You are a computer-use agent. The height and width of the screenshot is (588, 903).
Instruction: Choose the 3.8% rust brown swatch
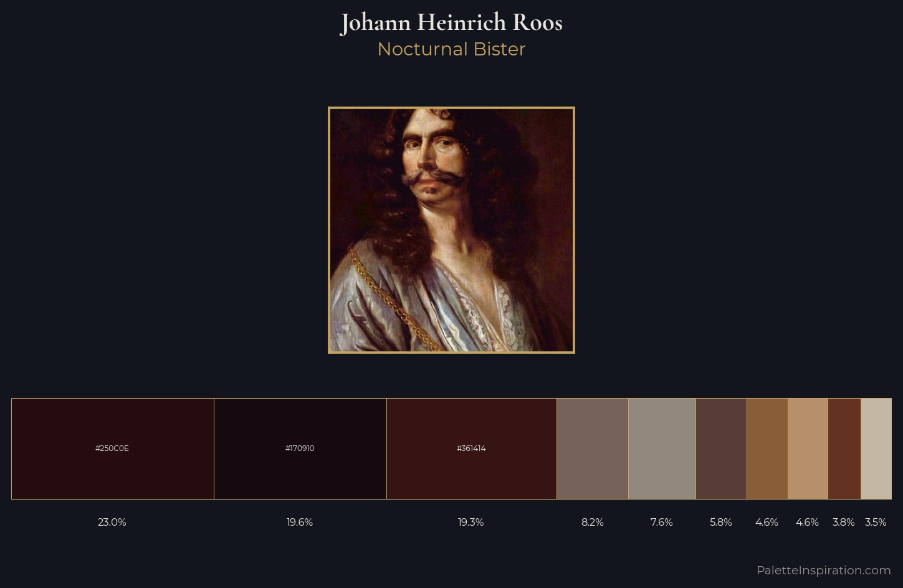pyautogui.click(x=844, y=448)
